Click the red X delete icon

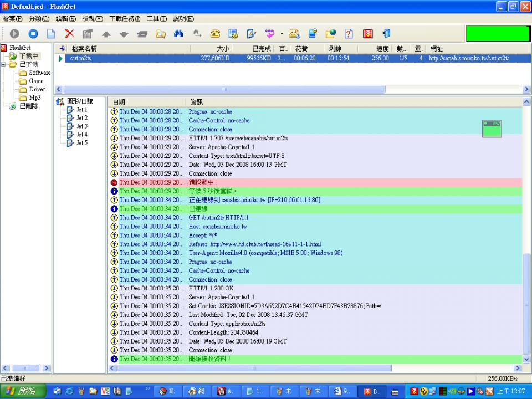coord(69,34)
